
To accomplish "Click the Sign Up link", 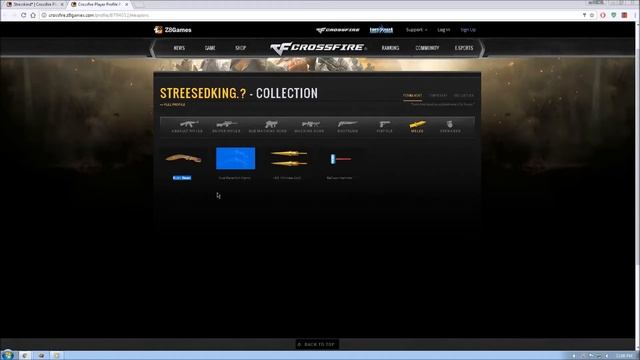I will (468, 30).
